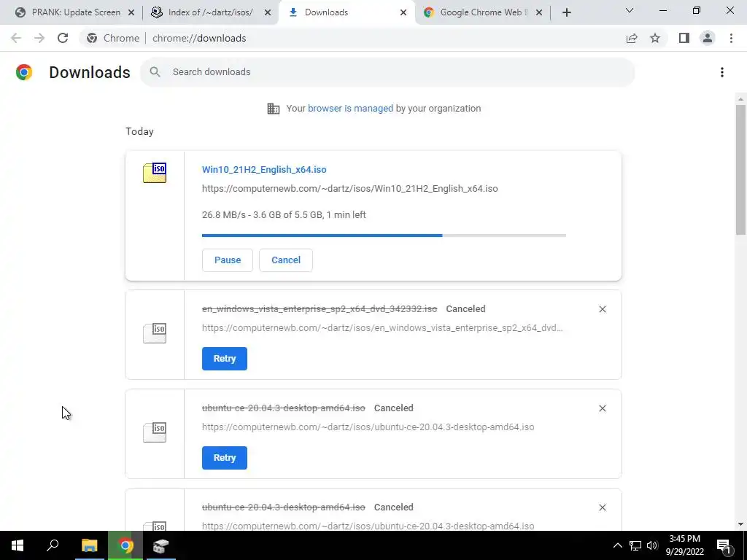
Task: Switch to the Index of /~dartz/isos/ tab
Action: pyautogui.click(x=210, y=12)
